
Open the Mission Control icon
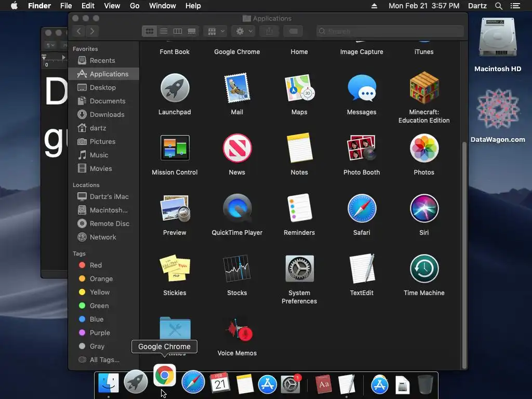[x=175, y=148]
